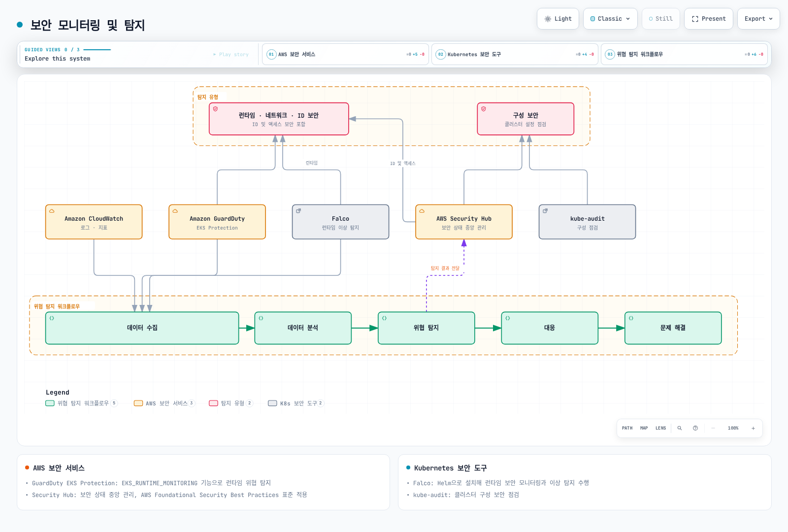Select the Amazon GuardDuty node
The width and height of the screenshot is (788, 532).
[217, 222]
